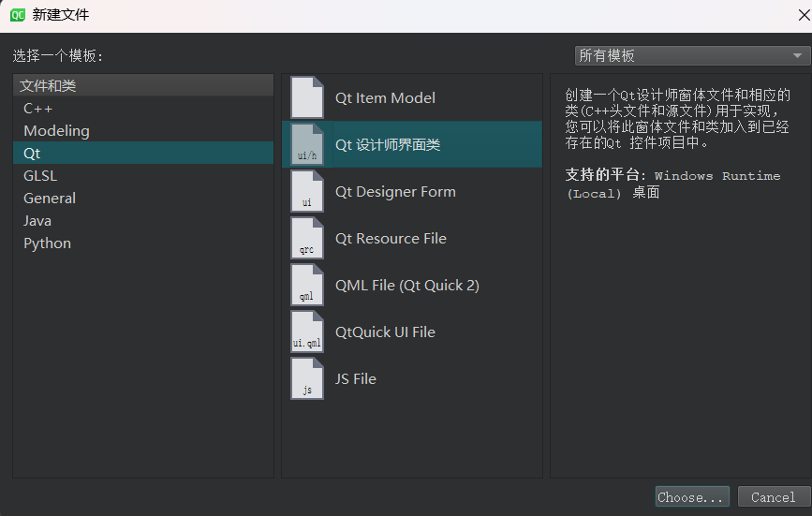The height and width of the screenshot is (516, 812).
Task: Choose the QtQuick UI File template
Action: click(412, 332)
